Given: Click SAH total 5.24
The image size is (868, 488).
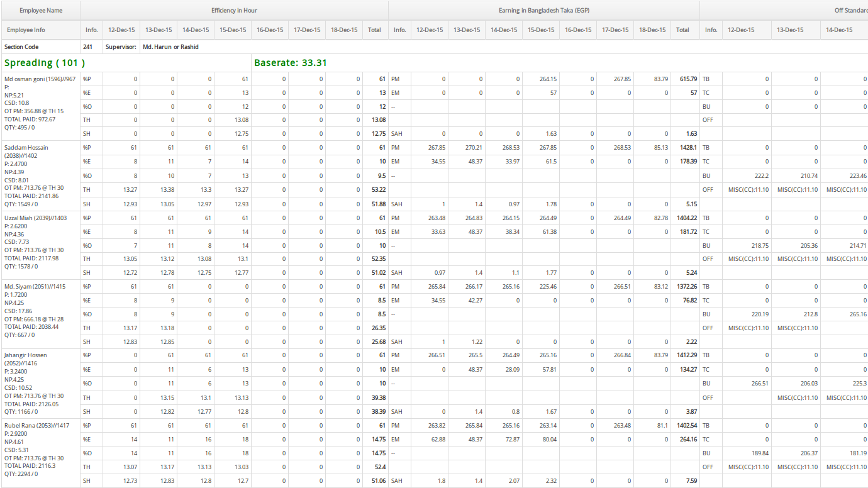Looking at the screenshot, I should 692,272.
